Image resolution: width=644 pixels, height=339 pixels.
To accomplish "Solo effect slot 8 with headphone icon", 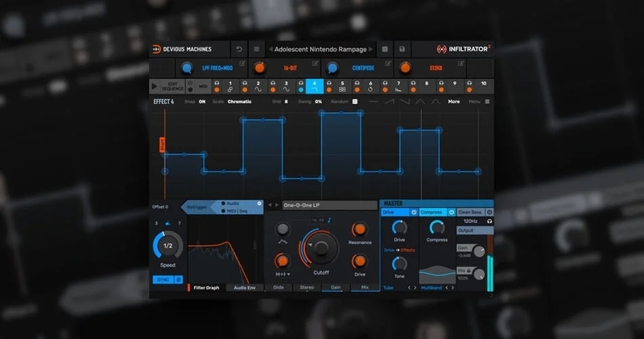I will coord(413,83).
